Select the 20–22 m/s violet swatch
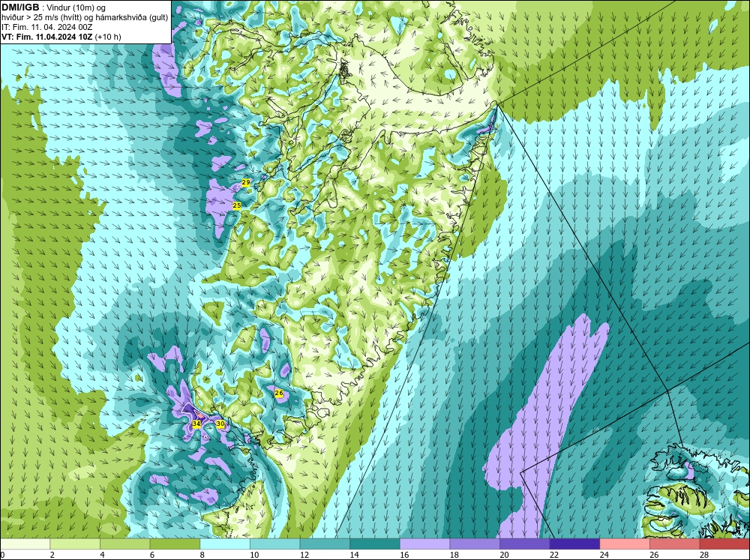This screenshot has width=750, height=560. pyautogui.click(x=525, y=544)
